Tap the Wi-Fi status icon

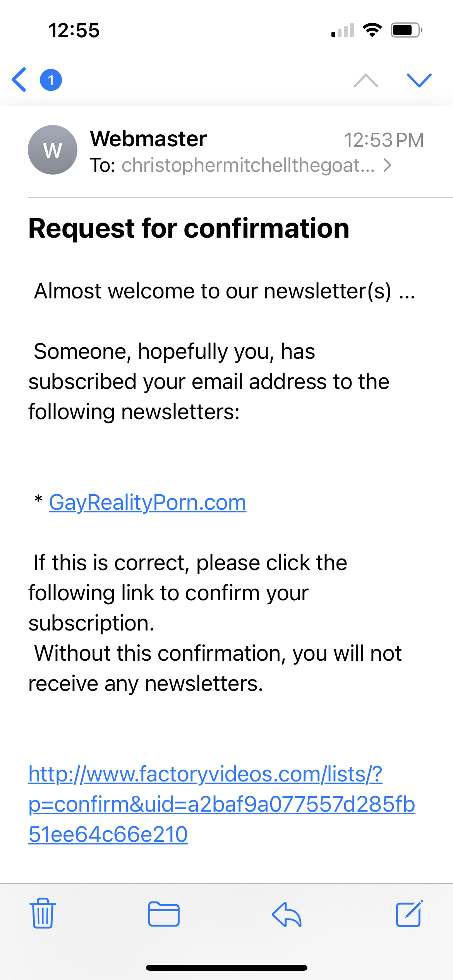372,30
